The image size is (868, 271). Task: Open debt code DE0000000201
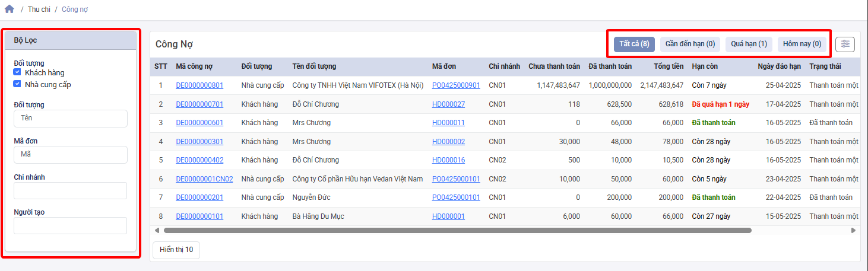199,197
